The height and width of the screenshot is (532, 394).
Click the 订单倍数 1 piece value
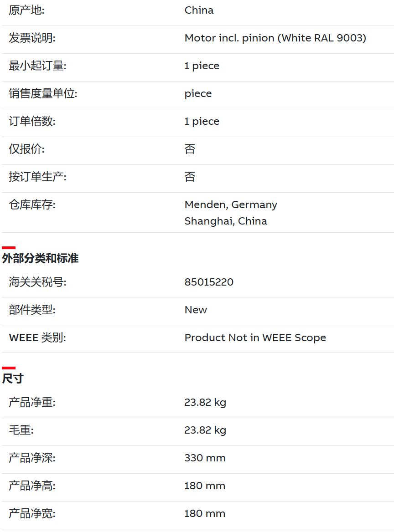click(x=202, y=122)
